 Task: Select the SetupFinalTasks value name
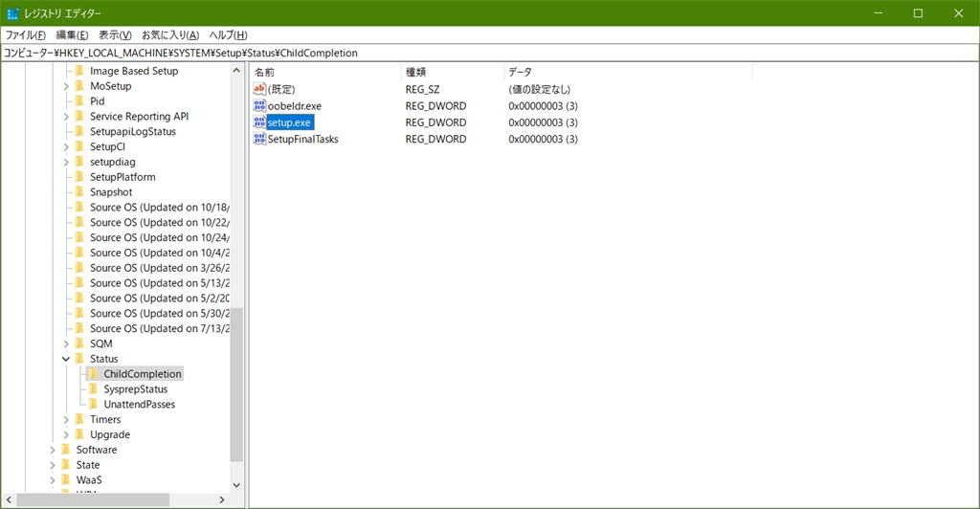click(x=303, y=140)
